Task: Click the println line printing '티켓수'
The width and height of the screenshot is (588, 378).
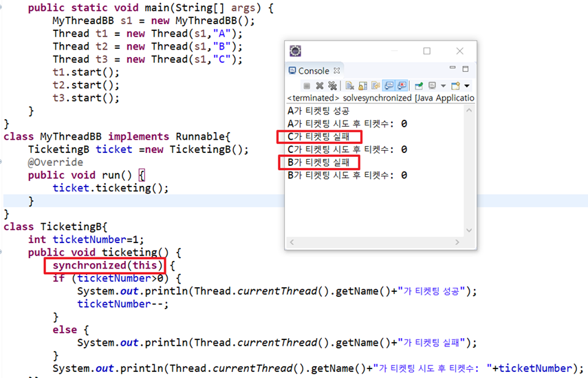Action: [x=318, y=368]
